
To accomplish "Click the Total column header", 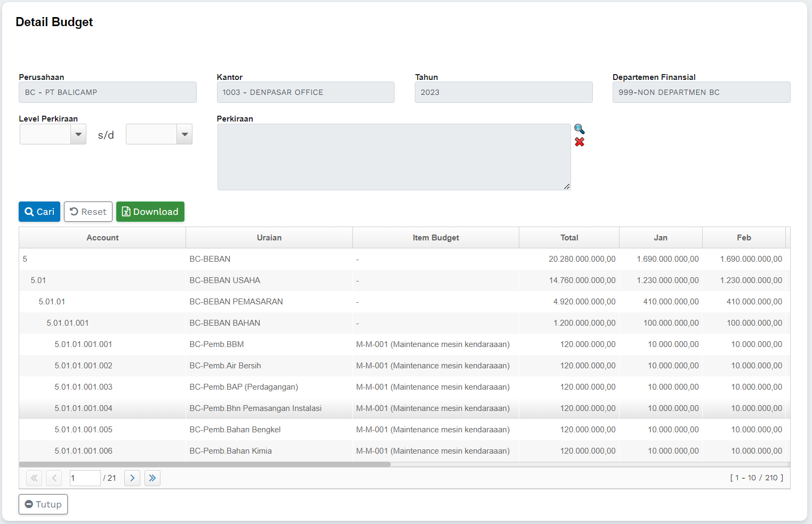I will tap(569, 238).
